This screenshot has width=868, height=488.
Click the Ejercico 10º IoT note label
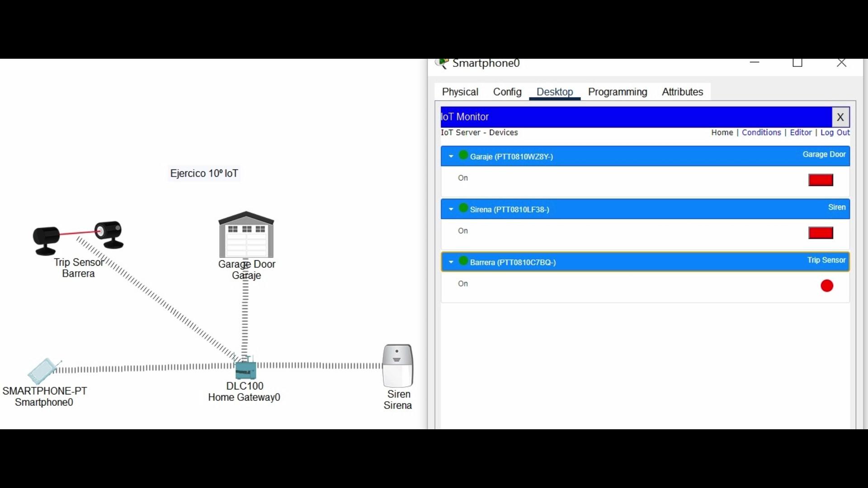tap(204, 174)
